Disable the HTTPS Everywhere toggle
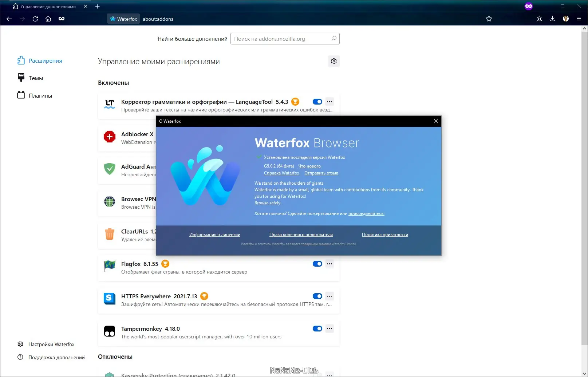Screen dimensions: 588x377 click(317, 296)
